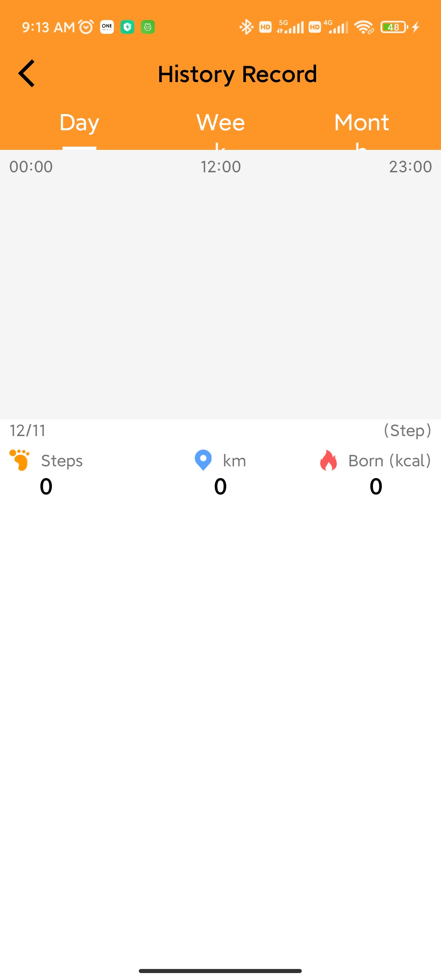Tap the red flame calories icon

coord(328,460)
